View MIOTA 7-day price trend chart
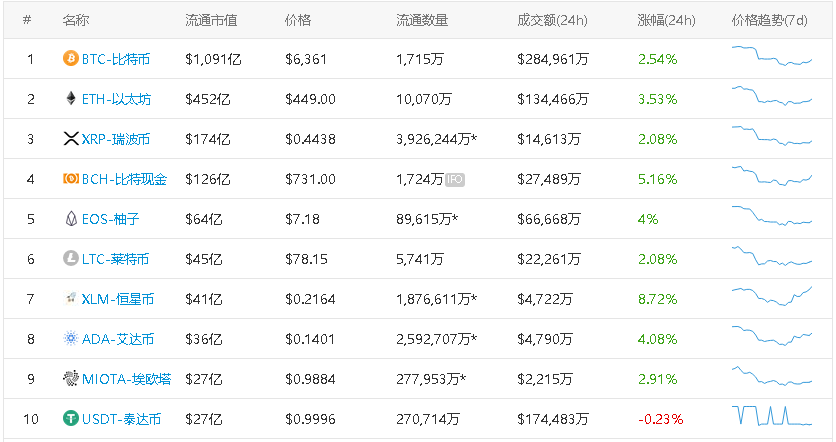This screenshot has width=836, height=442. click(x=772, y=375)
